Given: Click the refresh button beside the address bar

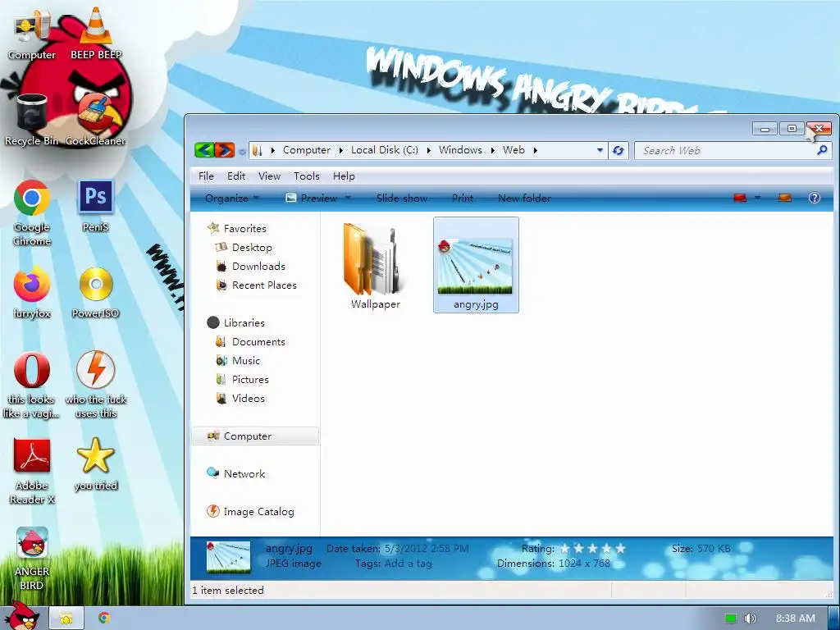Looking at the screenshot, I should click(619, 151).
